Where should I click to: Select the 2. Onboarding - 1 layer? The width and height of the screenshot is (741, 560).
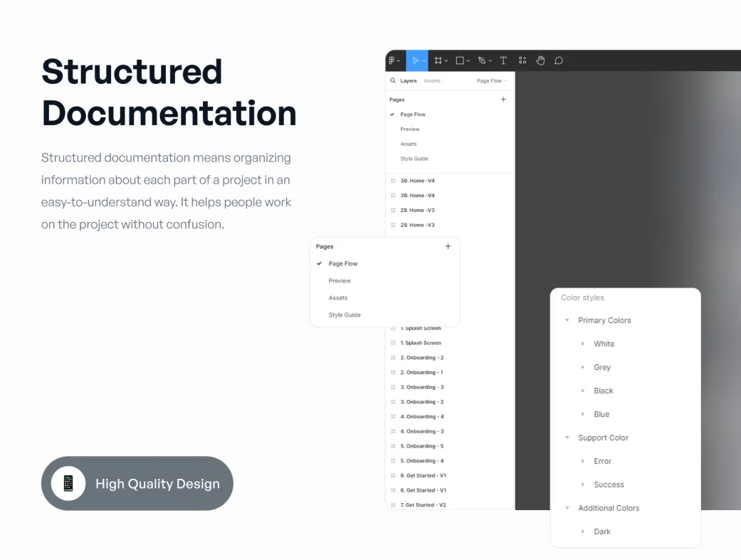(x=421, y=372)
